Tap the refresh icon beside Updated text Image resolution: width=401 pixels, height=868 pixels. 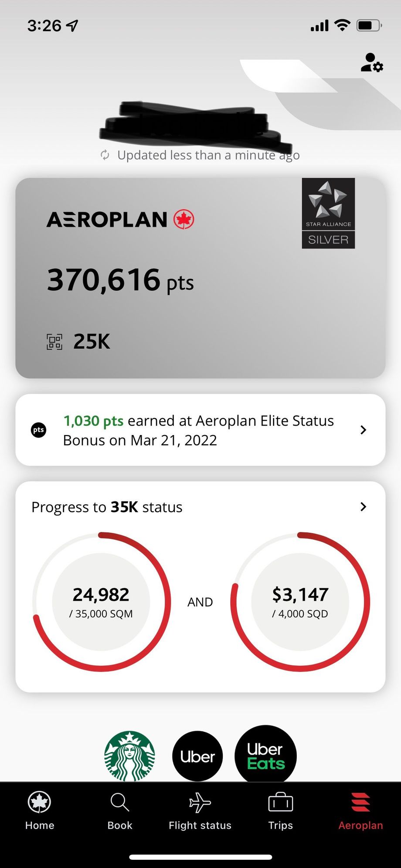(105, 155)
